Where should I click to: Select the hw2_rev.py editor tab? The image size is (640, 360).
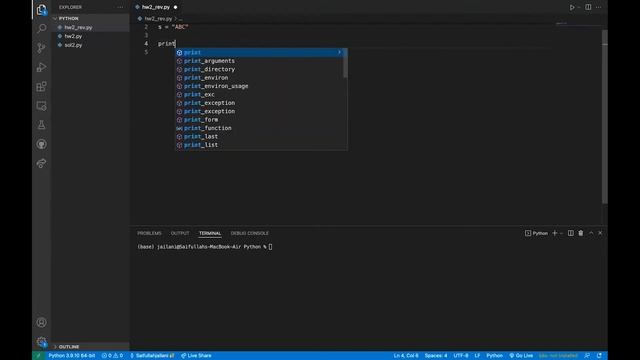tap(156, 7)
